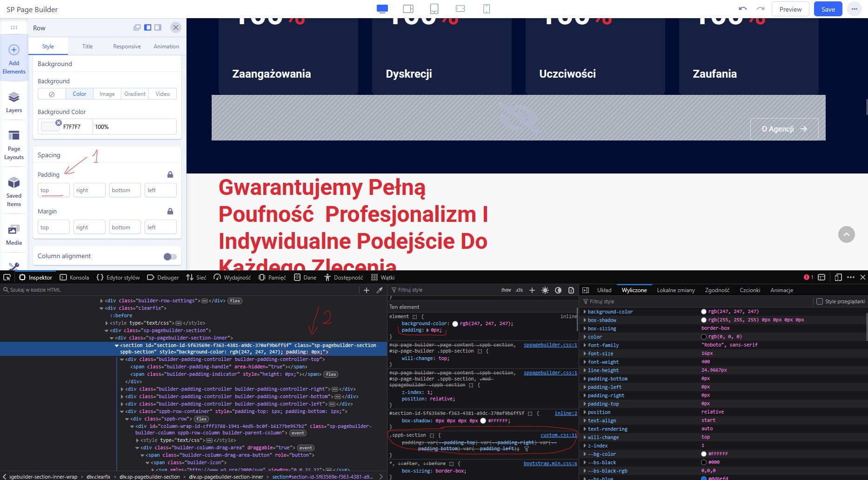Viewport: 868px width, 480px height.
Task: Open the Media library icon
Action: [x=14, y=234]
